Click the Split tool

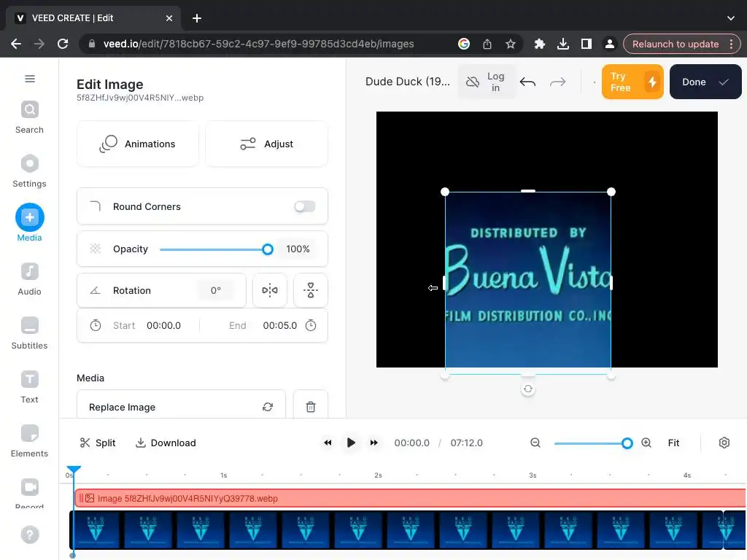click(98, 443)
